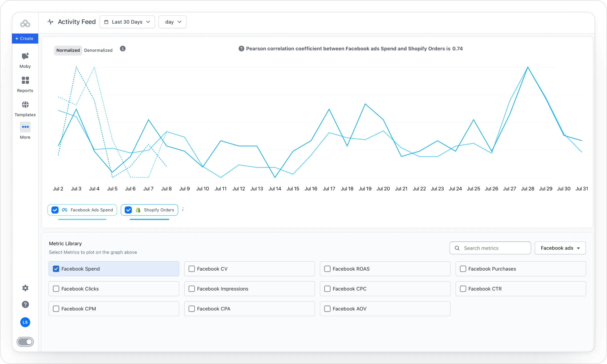
Task: Click the LS user avatar
Action: click(x=25, y=322)
